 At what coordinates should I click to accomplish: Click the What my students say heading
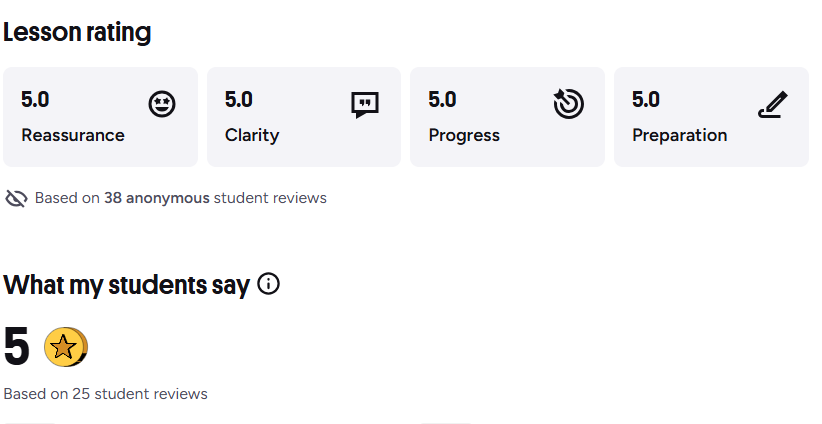(x=126, y=285)
